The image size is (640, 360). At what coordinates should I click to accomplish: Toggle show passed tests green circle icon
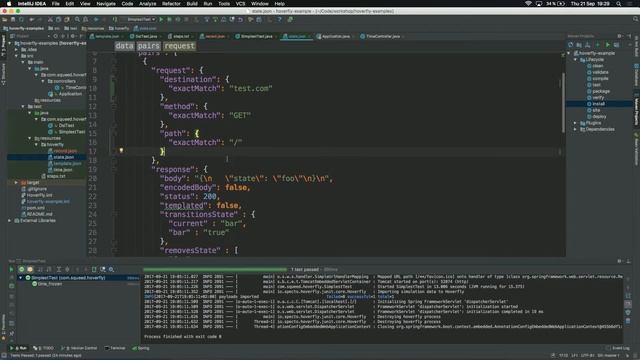tap(22, 269)
